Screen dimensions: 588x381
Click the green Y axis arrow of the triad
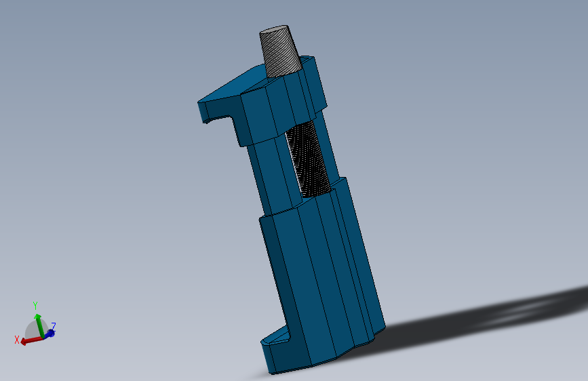(39, 325)
